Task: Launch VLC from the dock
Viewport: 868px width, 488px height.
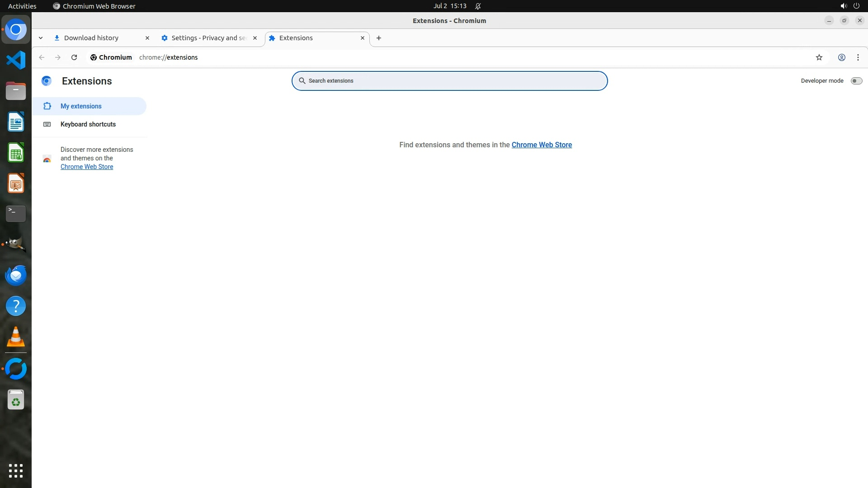Action: 16,337
